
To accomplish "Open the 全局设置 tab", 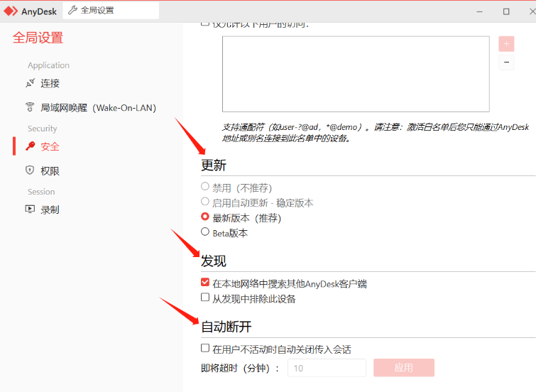I will point(111,11).
